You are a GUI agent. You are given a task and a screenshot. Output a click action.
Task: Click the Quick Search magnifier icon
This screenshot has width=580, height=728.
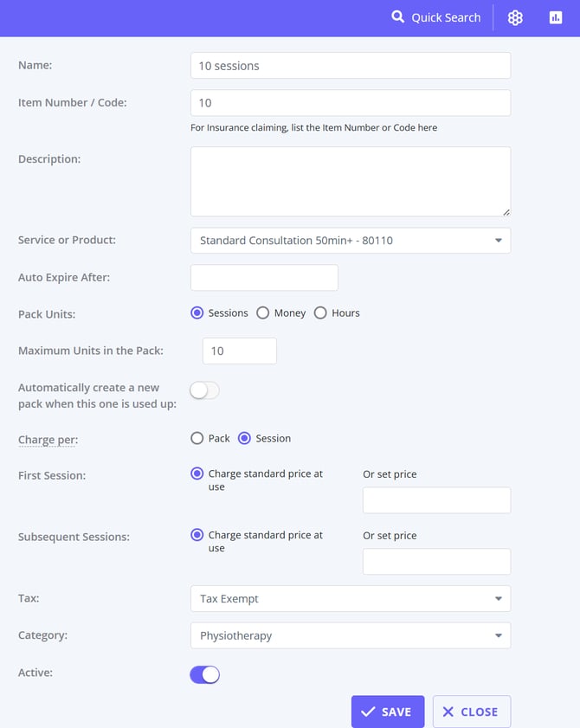click(397, 16)
